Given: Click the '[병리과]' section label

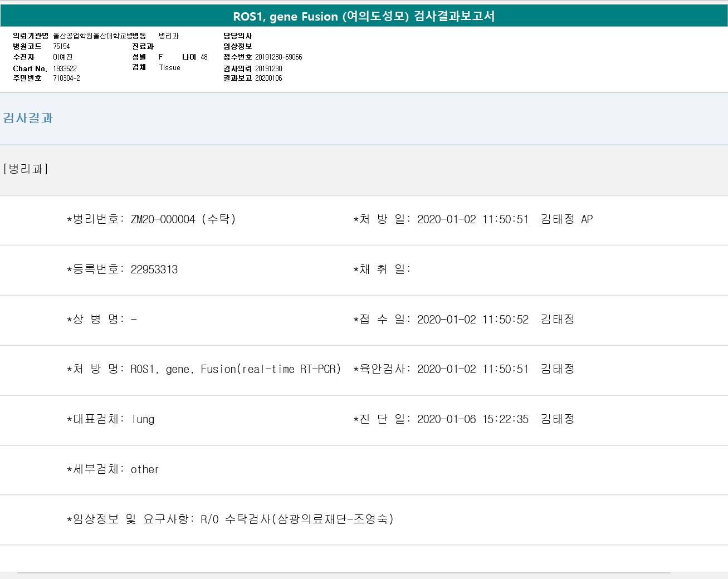Looking at the screenshot, I should [x=26, y=169].
